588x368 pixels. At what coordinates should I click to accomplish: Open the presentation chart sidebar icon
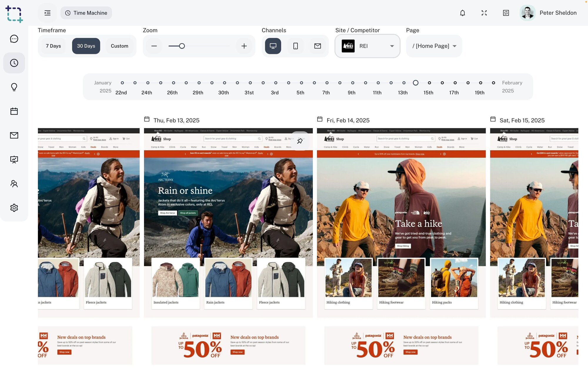point(14,160)
